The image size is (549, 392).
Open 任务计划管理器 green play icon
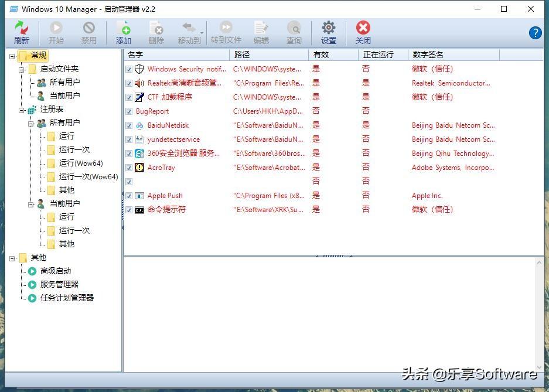(x=32, y=298)
